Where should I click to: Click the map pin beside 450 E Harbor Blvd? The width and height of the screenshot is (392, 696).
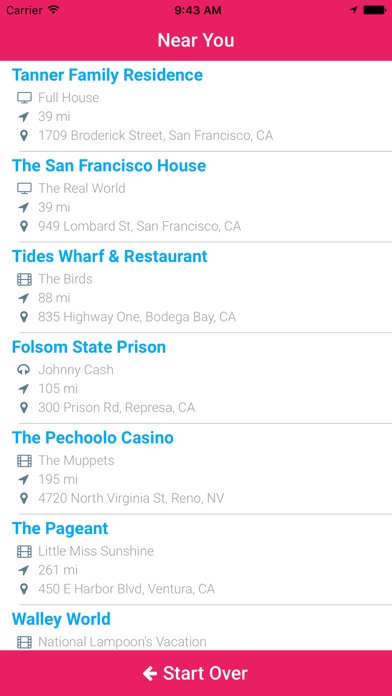(x=24, y=589)
